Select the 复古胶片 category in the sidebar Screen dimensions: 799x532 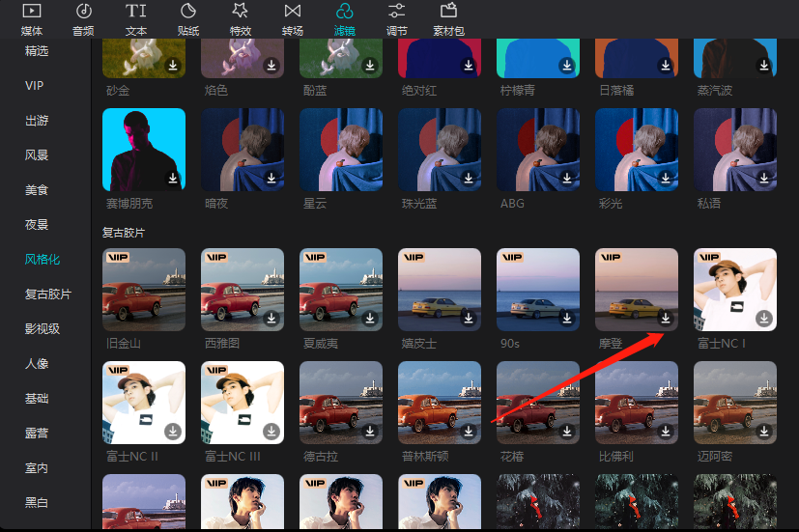click(x=48, y=294)
